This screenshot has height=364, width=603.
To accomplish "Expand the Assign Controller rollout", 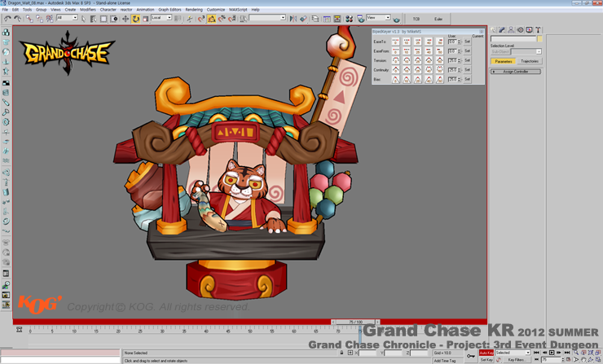I will click(515, 72).
